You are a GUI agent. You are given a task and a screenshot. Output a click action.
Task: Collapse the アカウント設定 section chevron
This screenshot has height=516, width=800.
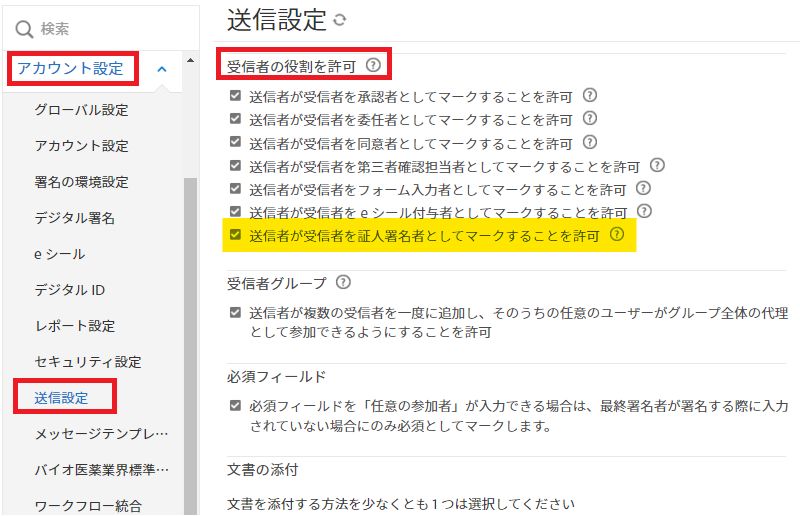pos(162,69)
